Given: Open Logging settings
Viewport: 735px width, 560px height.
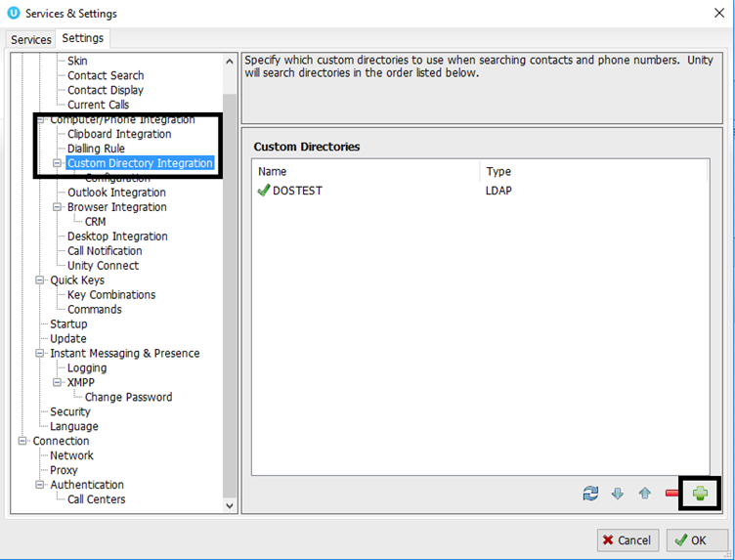Looking at the screenshot, I should (x=87, y=367).
